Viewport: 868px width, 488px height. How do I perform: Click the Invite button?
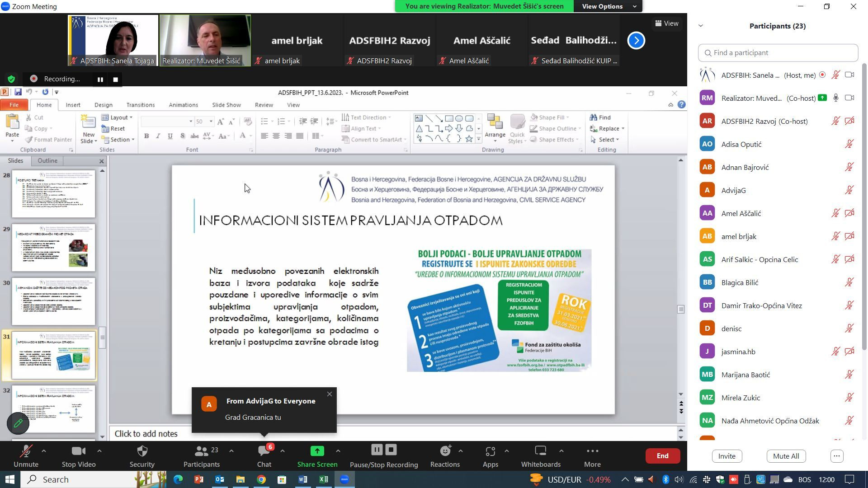pyautogui.click(x=726, y=456)
